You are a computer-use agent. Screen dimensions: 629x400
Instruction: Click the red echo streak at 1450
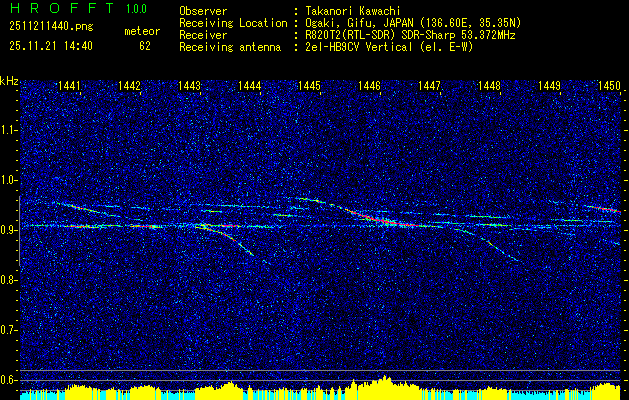(x=604, y=209)
